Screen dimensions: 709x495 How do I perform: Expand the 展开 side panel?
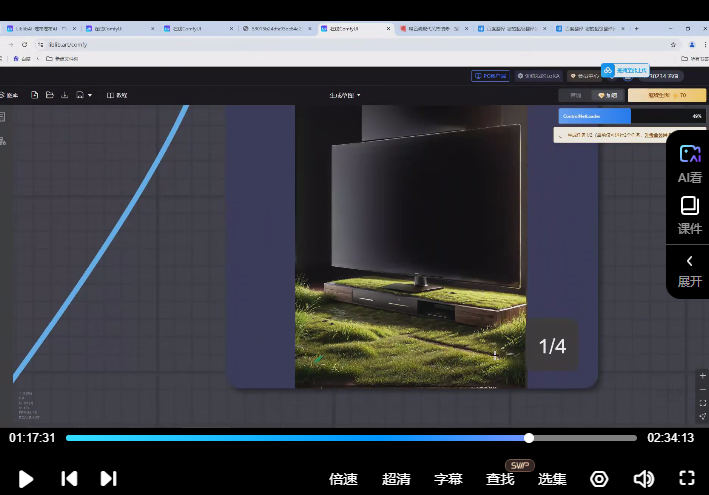[690, 270]
